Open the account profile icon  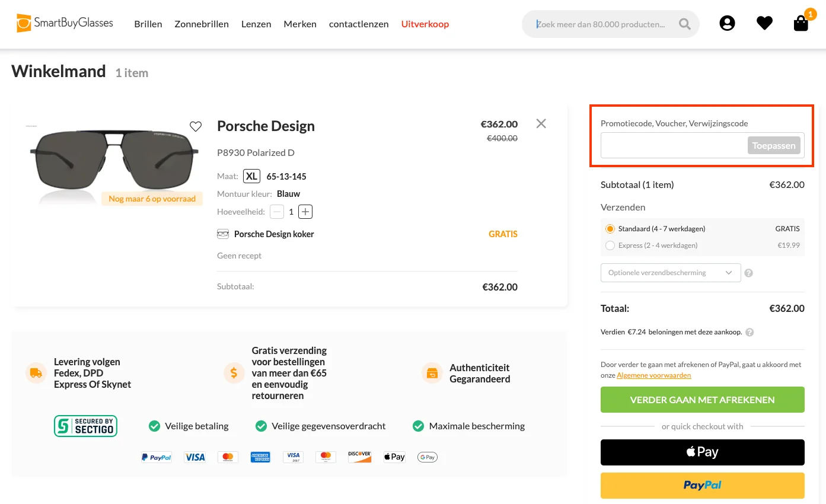[x=727, y=23]
